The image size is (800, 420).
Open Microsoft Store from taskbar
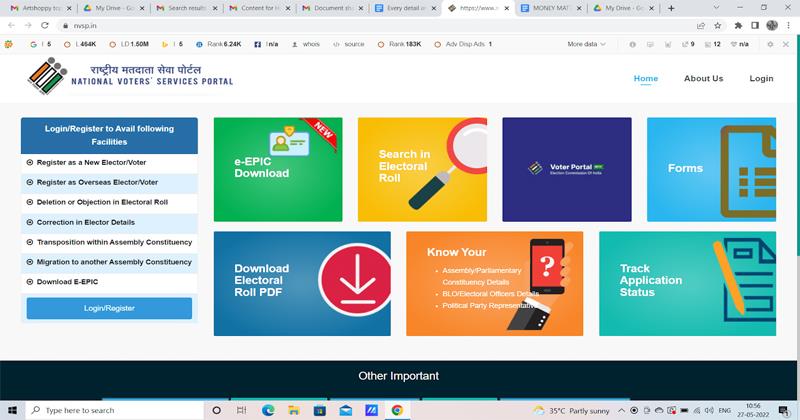coord(319,410)
